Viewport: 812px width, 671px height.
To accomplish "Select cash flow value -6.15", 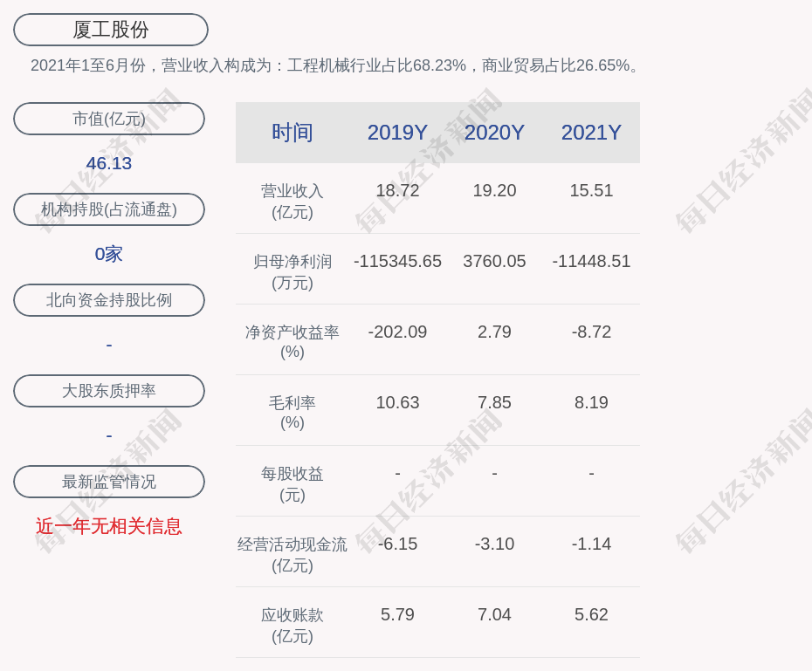I will (397, 544).
